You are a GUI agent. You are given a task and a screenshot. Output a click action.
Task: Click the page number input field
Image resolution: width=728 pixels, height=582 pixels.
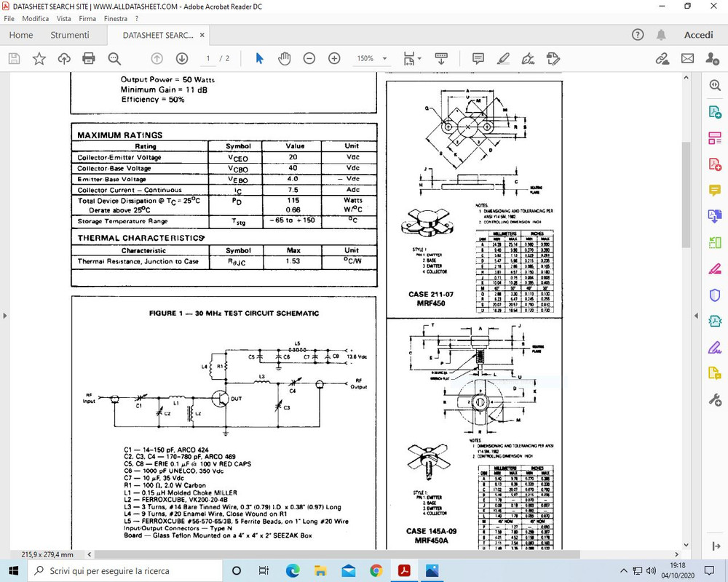208,58
